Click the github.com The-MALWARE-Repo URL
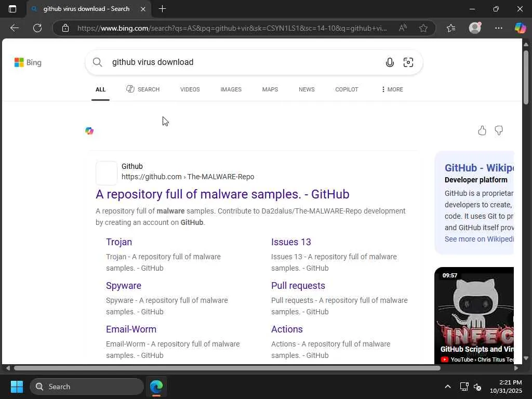The width and height of the screenshot is (532, 399). pos(188,177)
